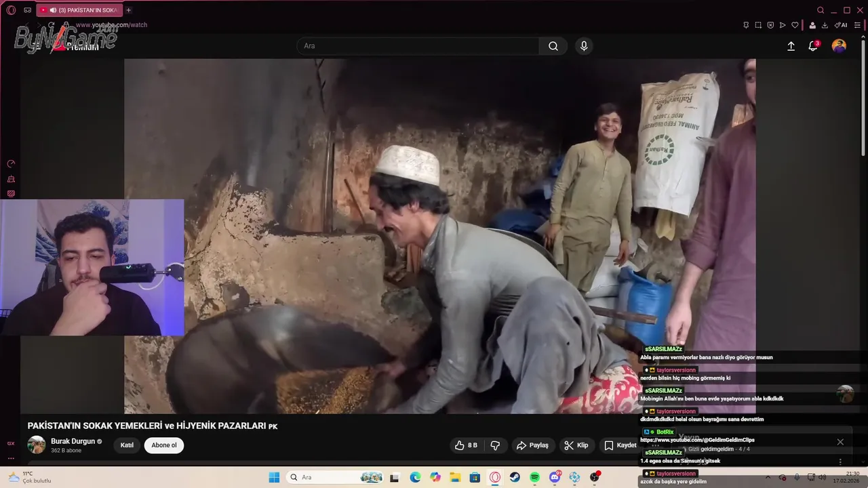Open the weather widget 11°C Çok bulutlu
The height and width of the screenshot is (488, 868).
pyautogui.click(x=30, y=477)
